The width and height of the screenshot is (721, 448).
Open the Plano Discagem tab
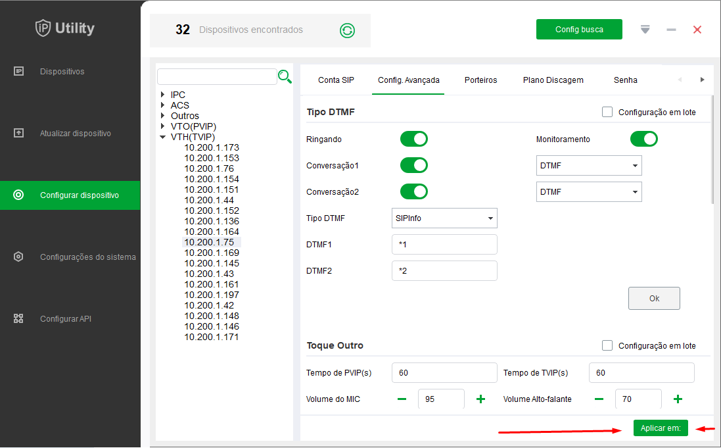click(x=553, y=80)
